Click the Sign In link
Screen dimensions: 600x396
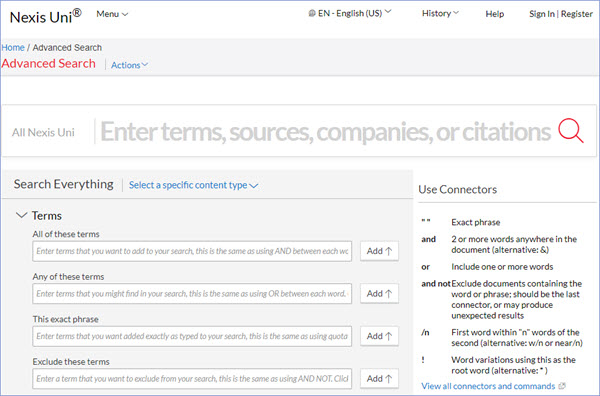pyautogui.click(x=541, y=14)
